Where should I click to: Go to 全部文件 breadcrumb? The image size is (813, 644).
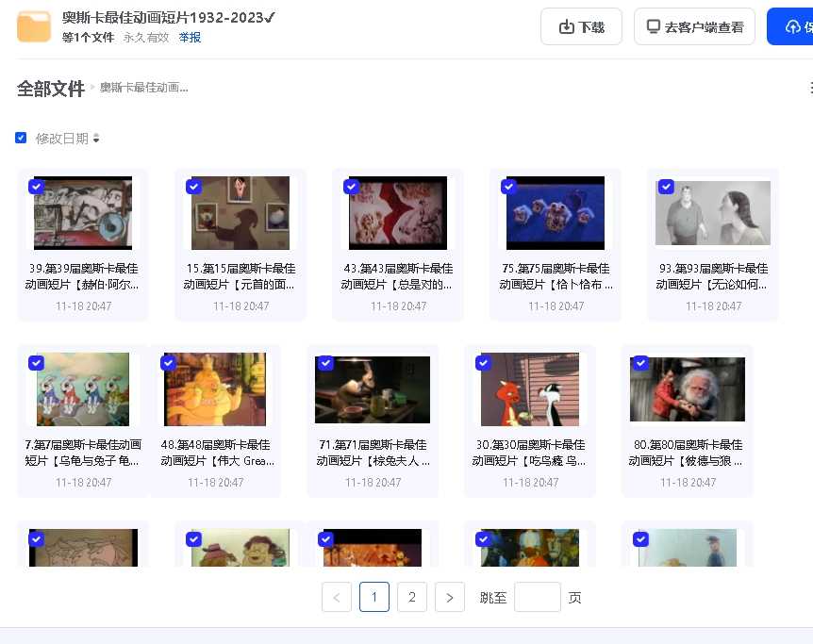pyautogui.click(x=51, y=89)
